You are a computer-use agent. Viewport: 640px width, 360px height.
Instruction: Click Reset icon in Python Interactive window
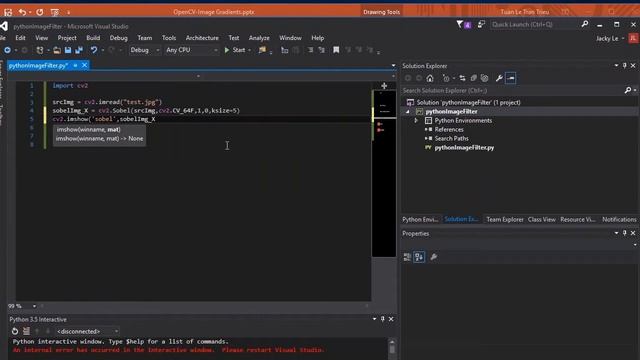coord(15,331)
